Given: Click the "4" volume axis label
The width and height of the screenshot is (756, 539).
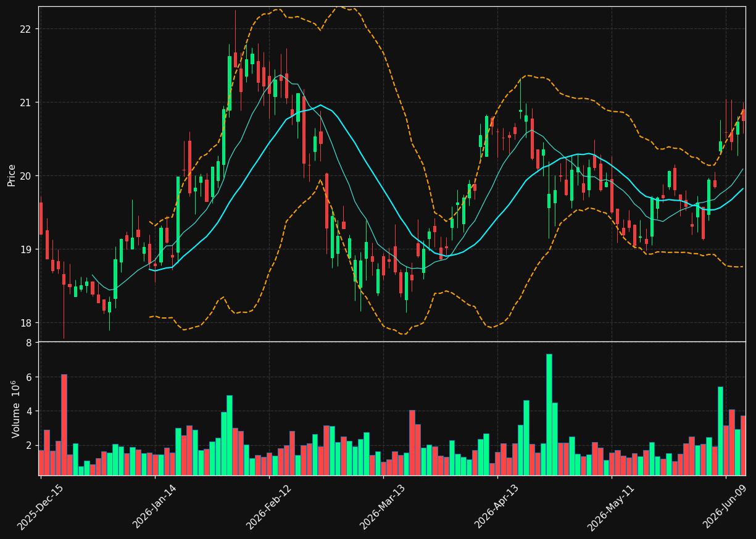Looking at the screenshot, I should [29, 411].
